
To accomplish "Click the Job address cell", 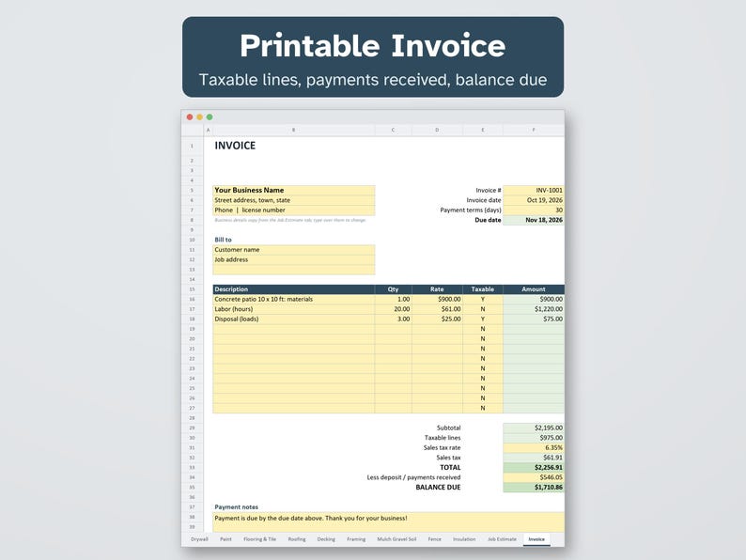I will (293, 259).
